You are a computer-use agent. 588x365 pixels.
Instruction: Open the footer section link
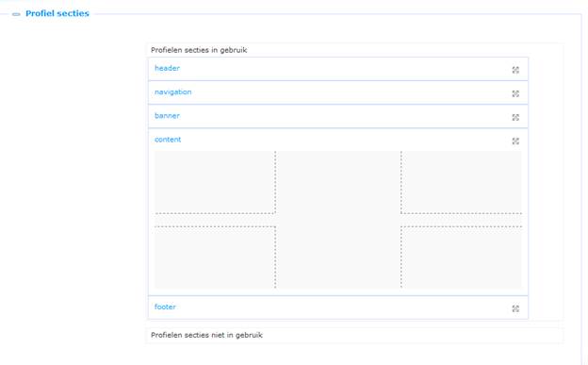165,307
